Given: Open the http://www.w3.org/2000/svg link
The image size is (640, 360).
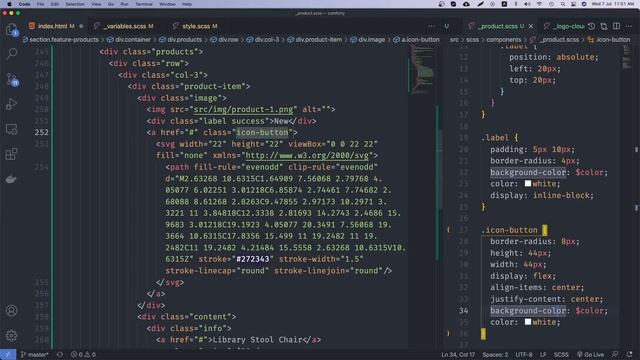Looking at the screenshot, I should click(307, 156).
